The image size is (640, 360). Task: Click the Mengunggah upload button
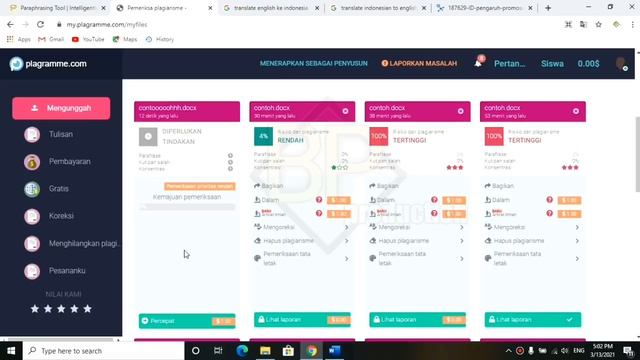point(61,108)
